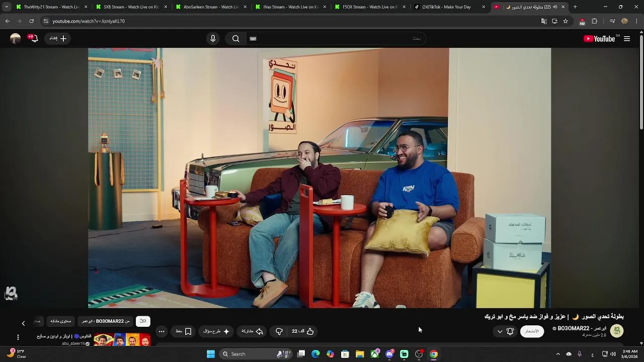
Task: Select the 'من BO3OMAR22' filter chip
Action: tap(106, 321)
